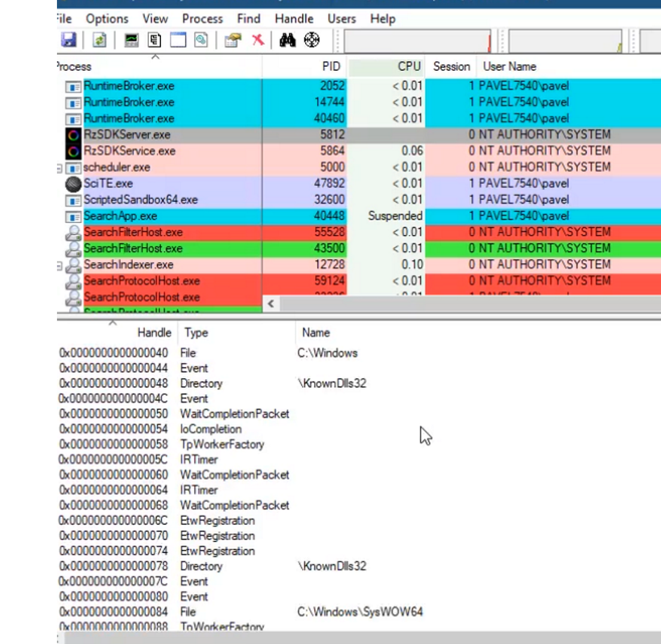Open the Find menu
Screen dimensions: 661x644
pyautogui.click(x=249, y=19)
